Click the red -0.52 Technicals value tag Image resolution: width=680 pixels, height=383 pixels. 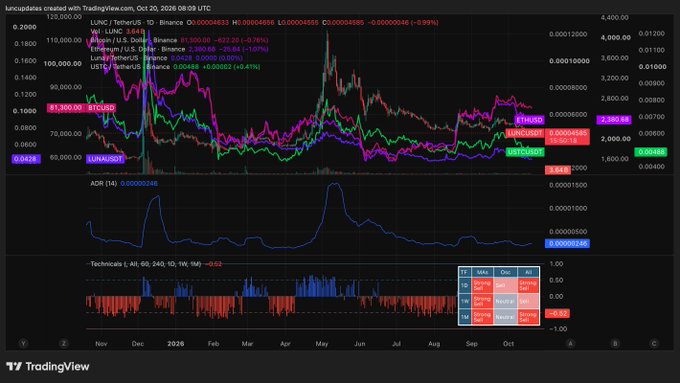tap(557, 313)
